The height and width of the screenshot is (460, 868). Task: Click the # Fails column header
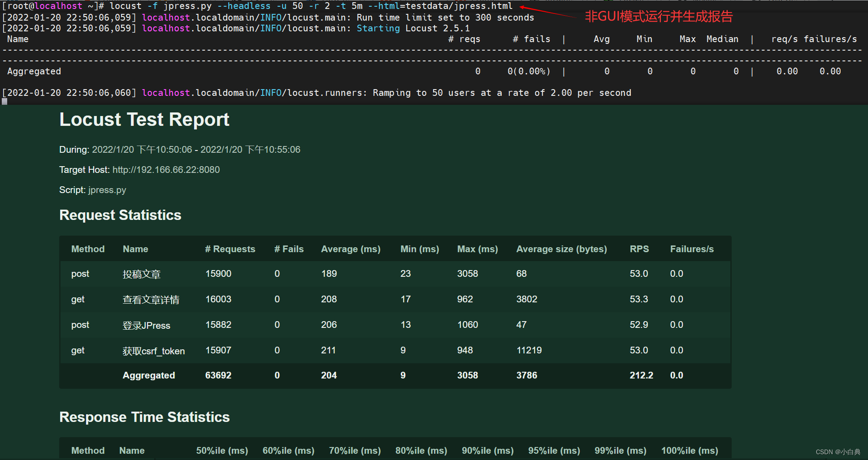click(x=289, y=249)
